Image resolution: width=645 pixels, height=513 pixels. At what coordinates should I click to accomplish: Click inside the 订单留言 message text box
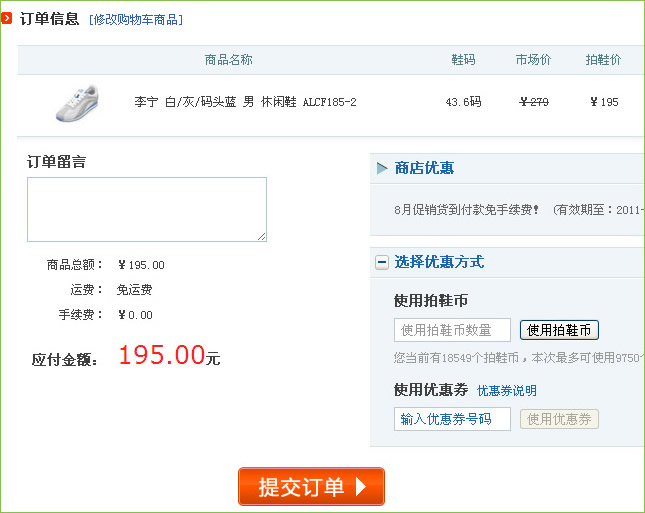(x=146, y=209)
